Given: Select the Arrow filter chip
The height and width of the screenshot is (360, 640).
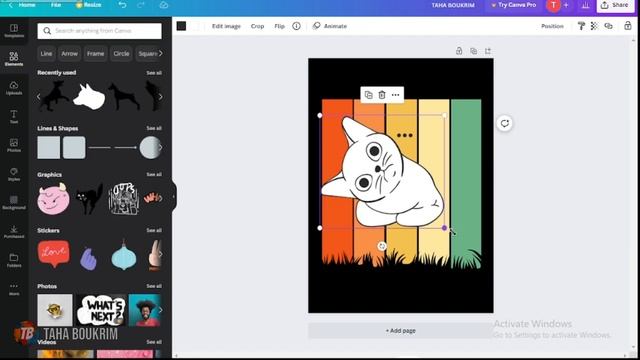Looking at the screenshot, I should coord(69,53).
